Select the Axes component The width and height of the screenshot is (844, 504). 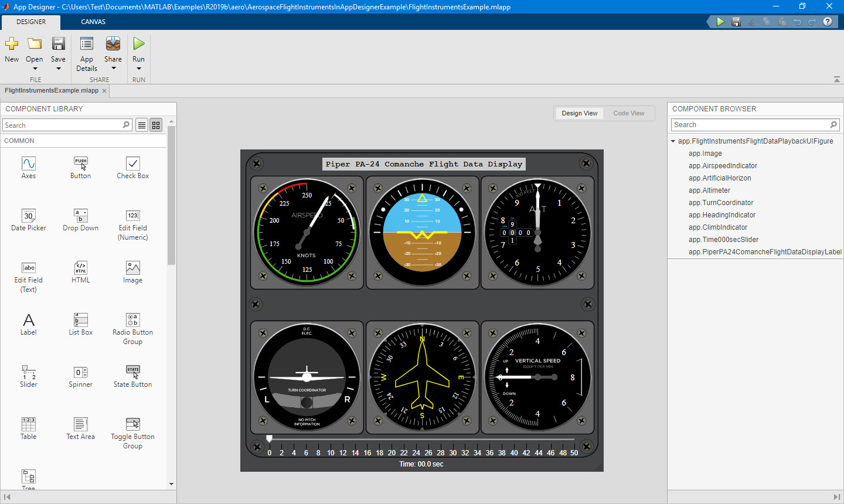[x=29, y=168]
